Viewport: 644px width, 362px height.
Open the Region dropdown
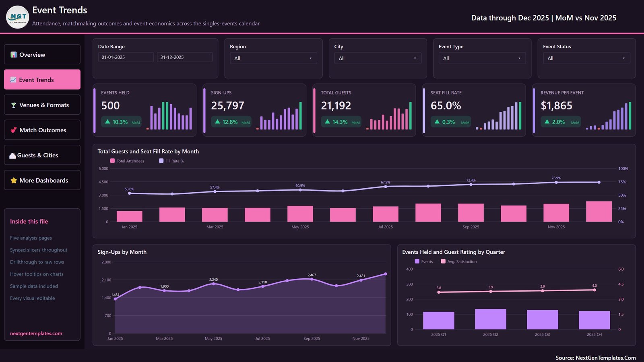273,58
